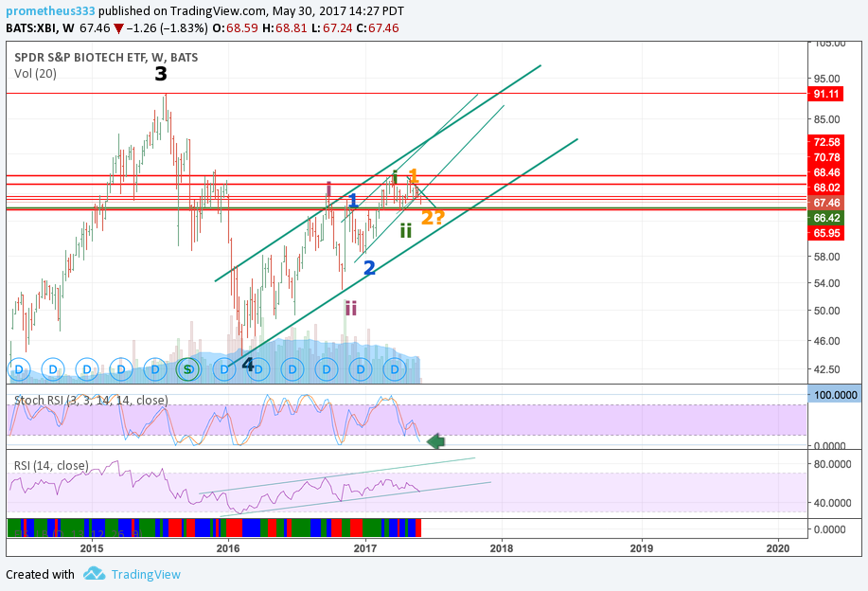Click the 80.0000 RSI scale label
The width and height of the screenshot is (868, 591).
coord(832,464)
